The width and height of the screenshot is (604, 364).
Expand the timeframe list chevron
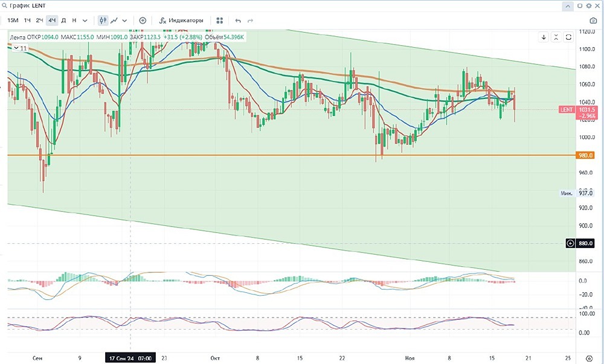pyautogui.click(x=85, y=21)
